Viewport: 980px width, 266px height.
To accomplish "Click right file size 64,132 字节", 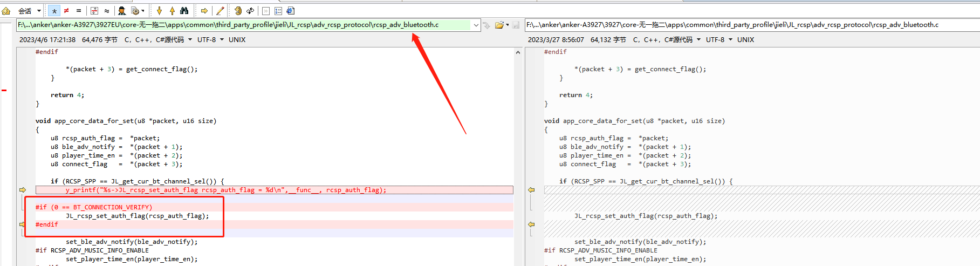I will [x=608, y=40].
